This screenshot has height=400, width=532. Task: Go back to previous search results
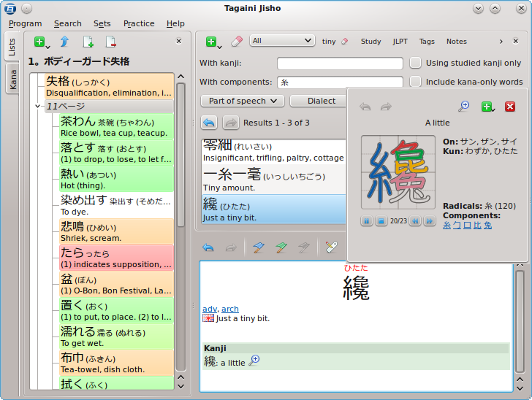(209, 123)
